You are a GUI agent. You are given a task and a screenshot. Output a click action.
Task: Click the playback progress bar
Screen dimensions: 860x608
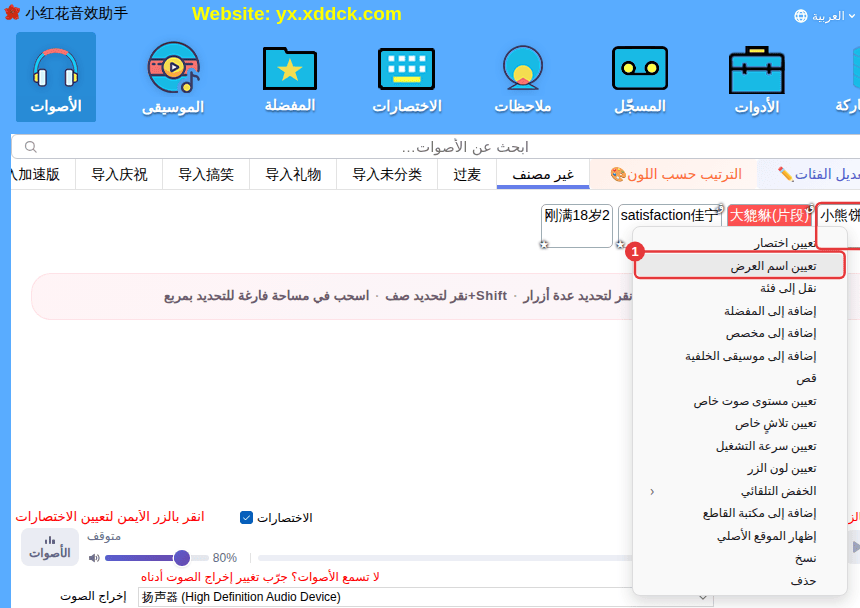445,558
